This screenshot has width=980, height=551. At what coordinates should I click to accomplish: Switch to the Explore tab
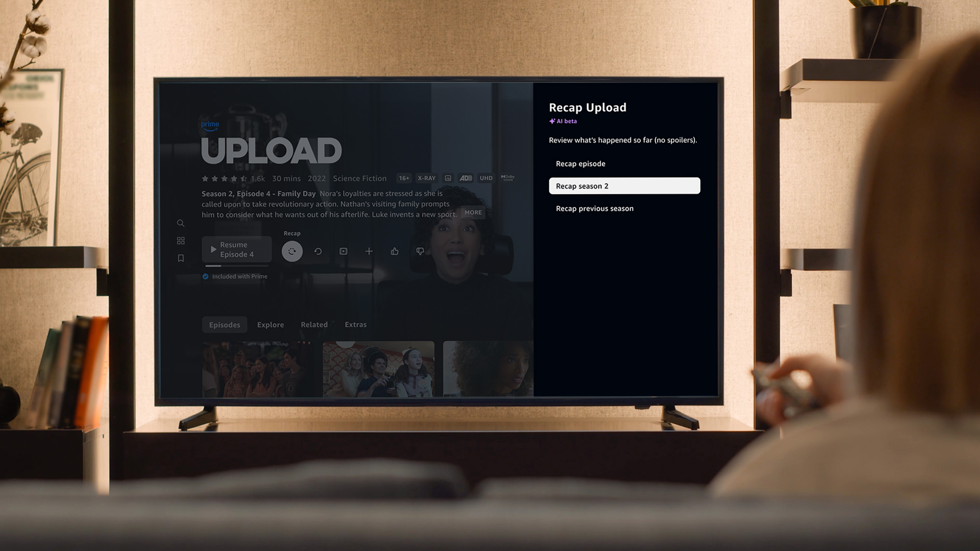[x=269, y=324]
